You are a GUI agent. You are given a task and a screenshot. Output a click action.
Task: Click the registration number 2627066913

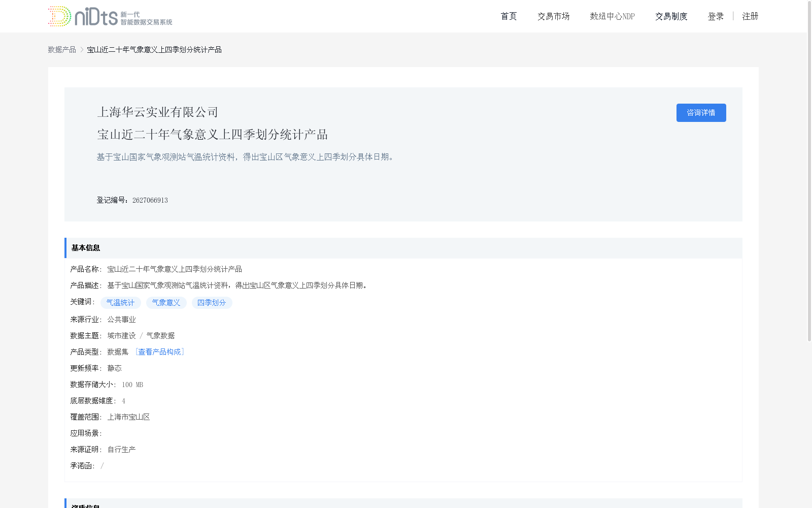tap(150, 200)
